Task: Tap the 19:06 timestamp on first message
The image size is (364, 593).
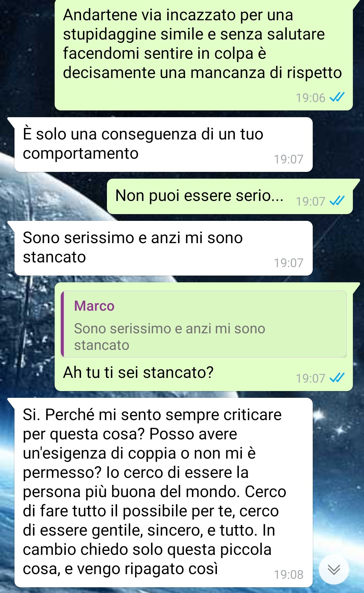Action: coord(310,98)
